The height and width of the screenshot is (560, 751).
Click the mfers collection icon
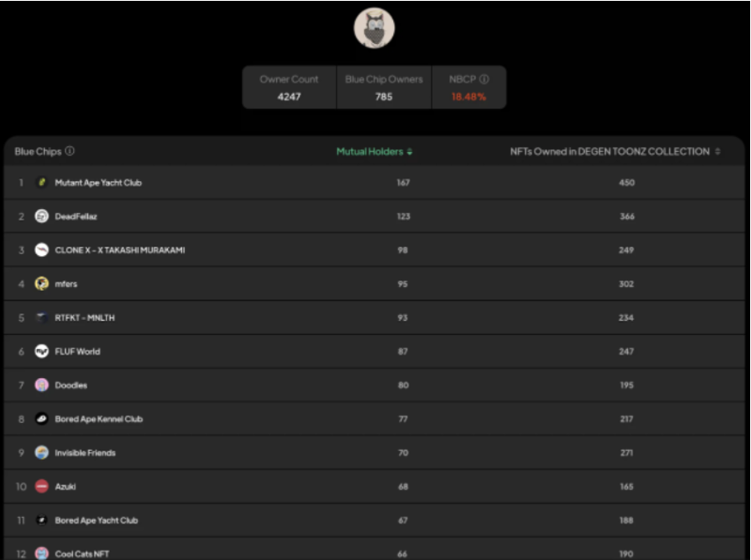[x=41, y=284]
